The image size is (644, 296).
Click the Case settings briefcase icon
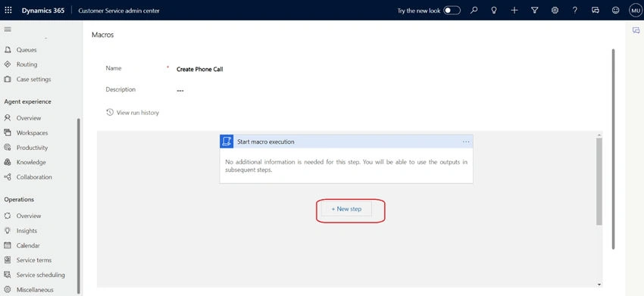[8, 79]
